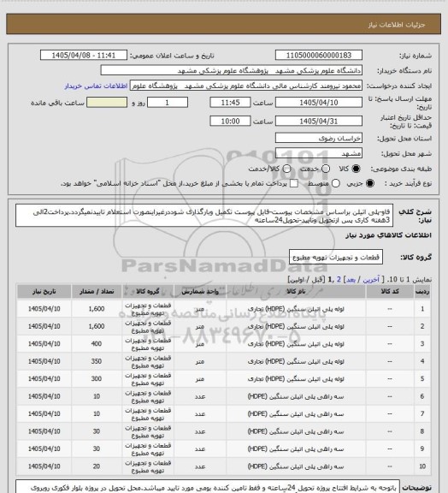Click the ردیف column header
This screenshot has height=493, width=448.
pos(422,292)
